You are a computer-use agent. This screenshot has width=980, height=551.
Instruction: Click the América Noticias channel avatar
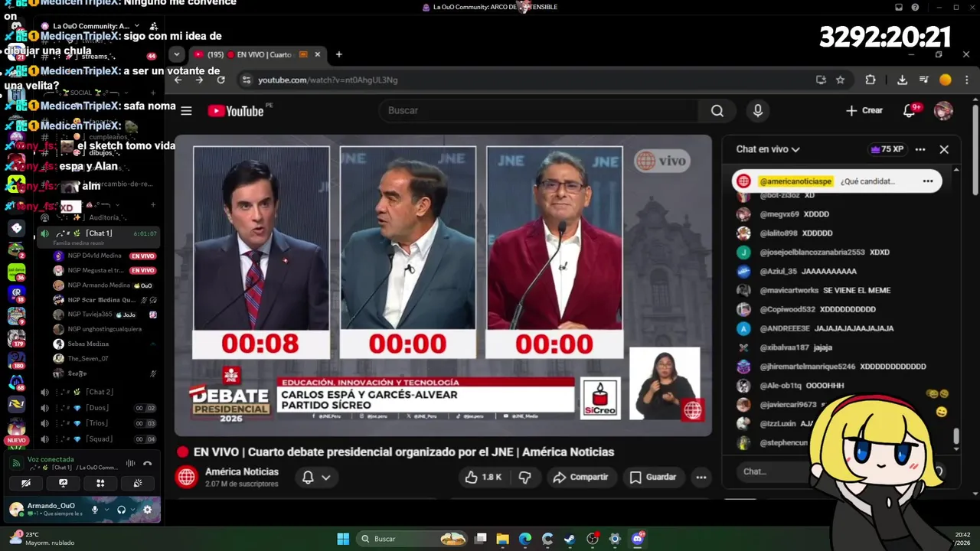[186, 478]
